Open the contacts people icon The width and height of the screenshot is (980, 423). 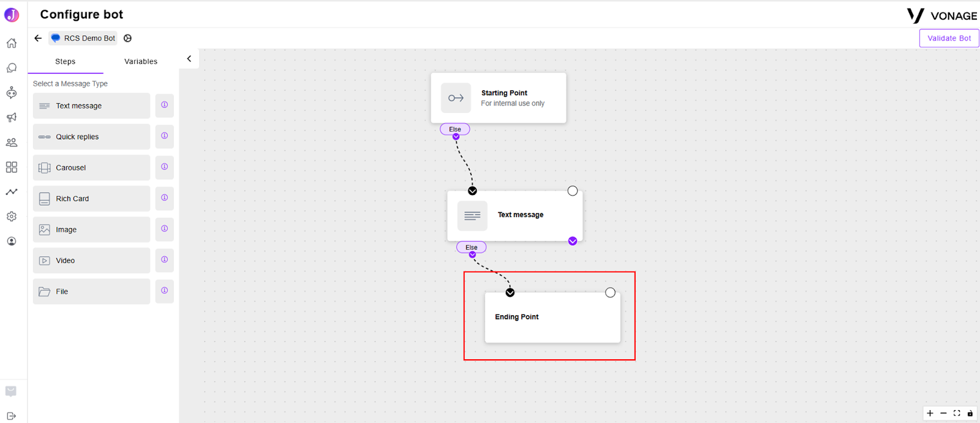11,142
